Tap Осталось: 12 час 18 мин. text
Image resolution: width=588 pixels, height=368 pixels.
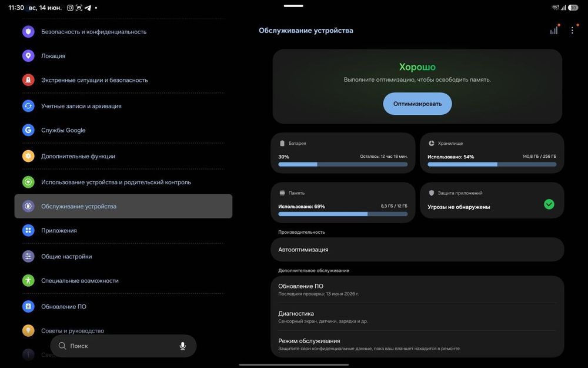point(383,156)
